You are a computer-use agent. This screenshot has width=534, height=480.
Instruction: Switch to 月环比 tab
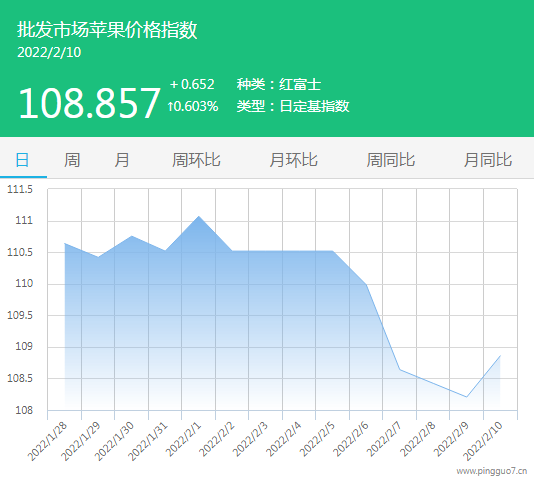click(294, 160)
